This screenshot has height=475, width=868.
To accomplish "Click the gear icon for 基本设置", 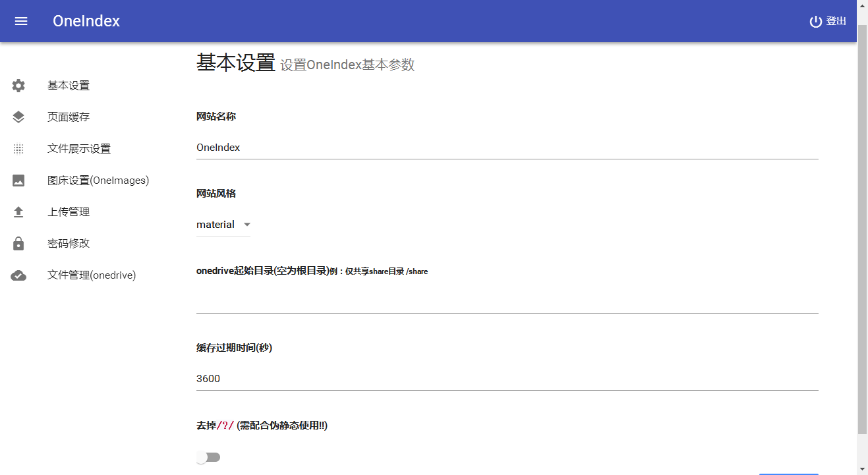I will coord(18,86).
